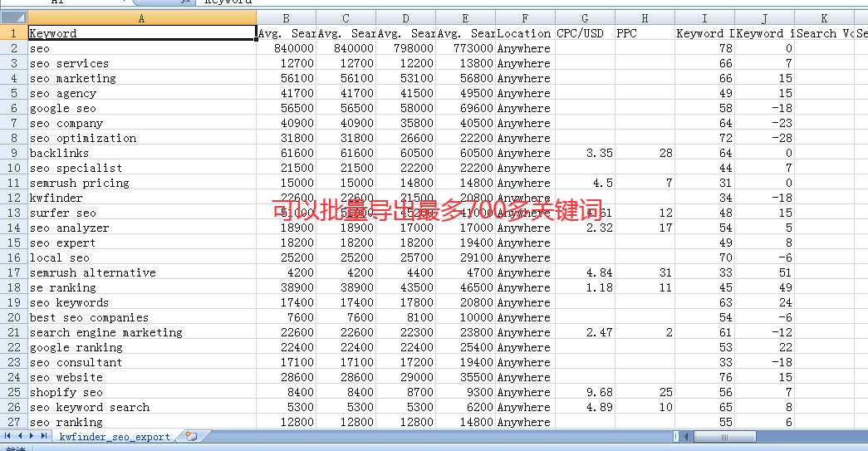Viewport: 868px width, 451px height.
Task: Select cell containing 'seo services'
Action: point(142,63)
